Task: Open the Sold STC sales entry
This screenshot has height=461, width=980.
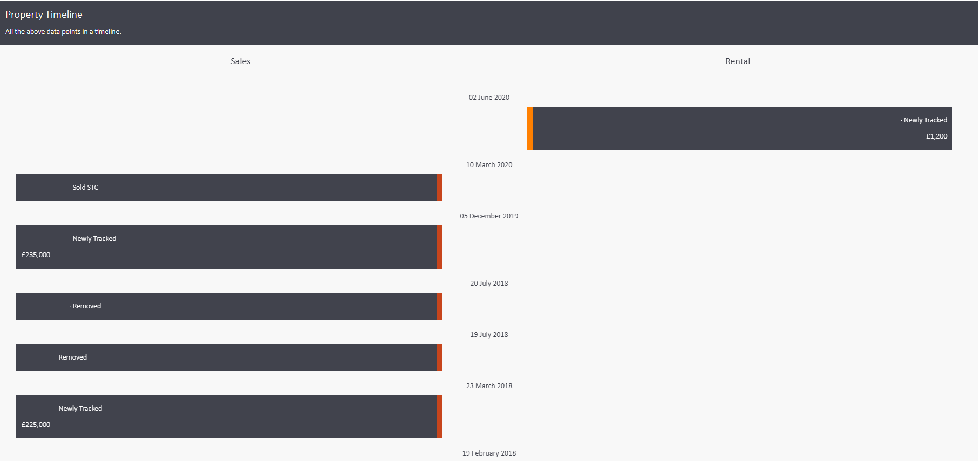Action: click(85, 188)
